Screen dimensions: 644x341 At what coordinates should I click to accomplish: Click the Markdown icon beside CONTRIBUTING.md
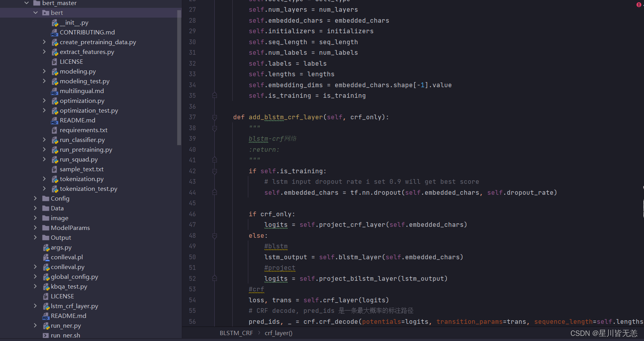[x=55, y=32]
